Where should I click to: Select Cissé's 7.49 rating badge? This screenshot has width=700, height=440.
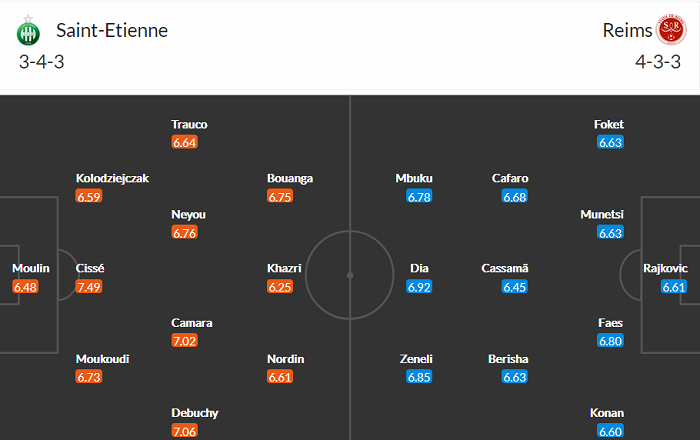click(89, 287)
